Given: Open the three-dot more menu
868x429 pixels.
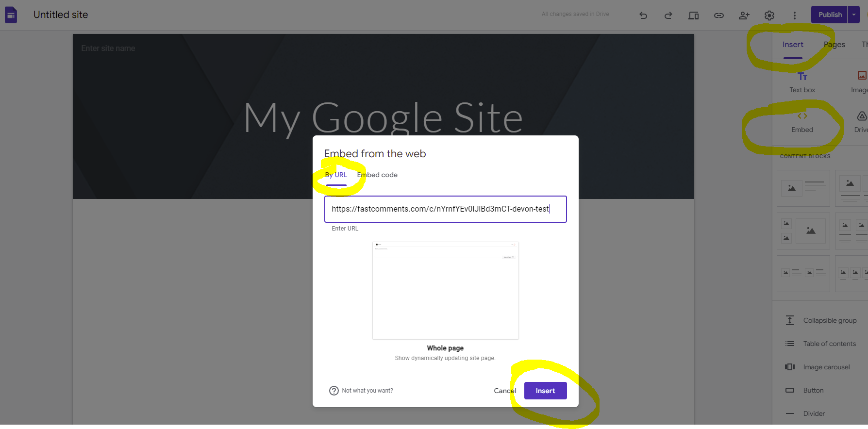Looking at the screenshot, I should pyautogui.click(x=794, y=16).
